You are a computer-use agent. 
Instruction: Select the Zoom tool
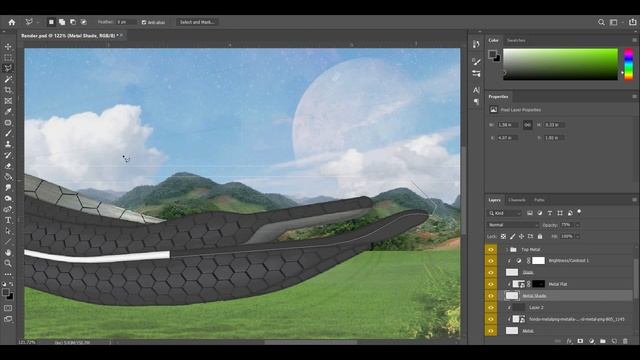pyautogui.click(x=8, y=263)
